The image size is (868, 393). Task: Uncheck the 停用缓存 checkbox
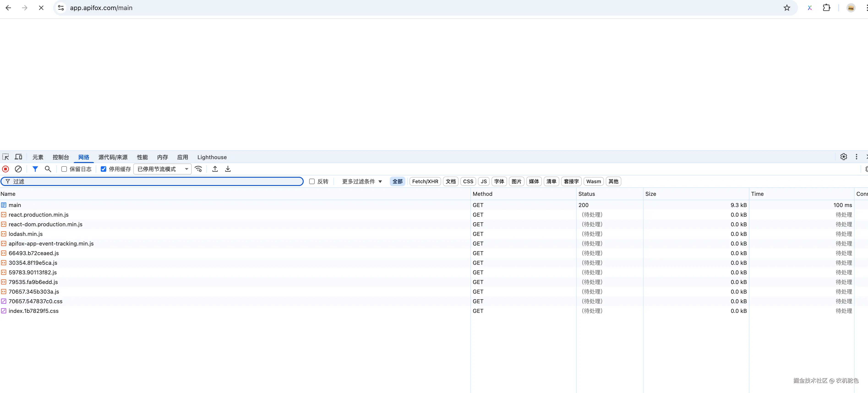point(104,169)
